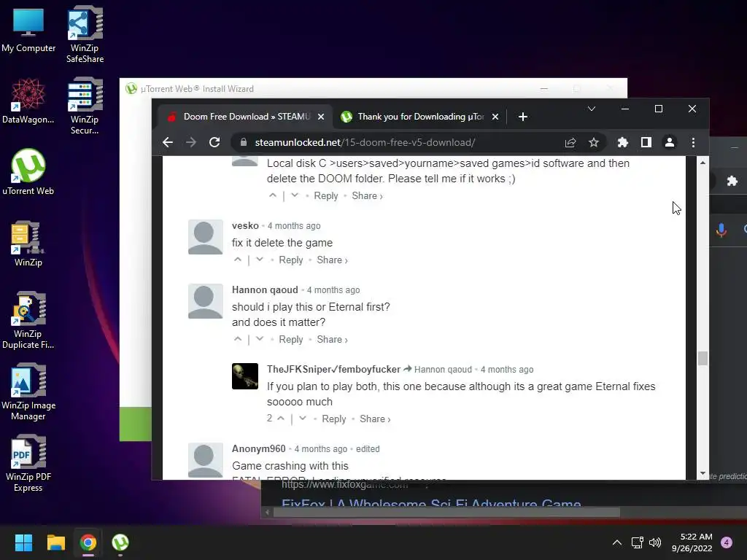The width and height of the screenshot is (747, 560).
Task: Click the page vertical scrollbar thumb
Action: click(703, 358)
